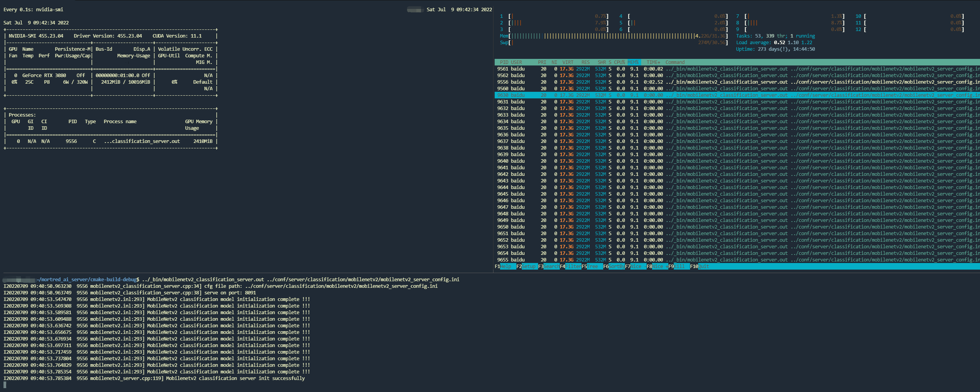
Task: Click 'Every 0.1s: nvidia-smi' watch header
Action: coord(33,10)
